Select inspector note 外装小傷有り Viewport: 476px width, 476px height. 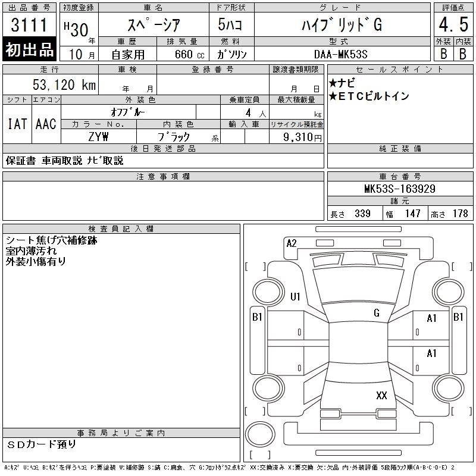coord(36,261)
